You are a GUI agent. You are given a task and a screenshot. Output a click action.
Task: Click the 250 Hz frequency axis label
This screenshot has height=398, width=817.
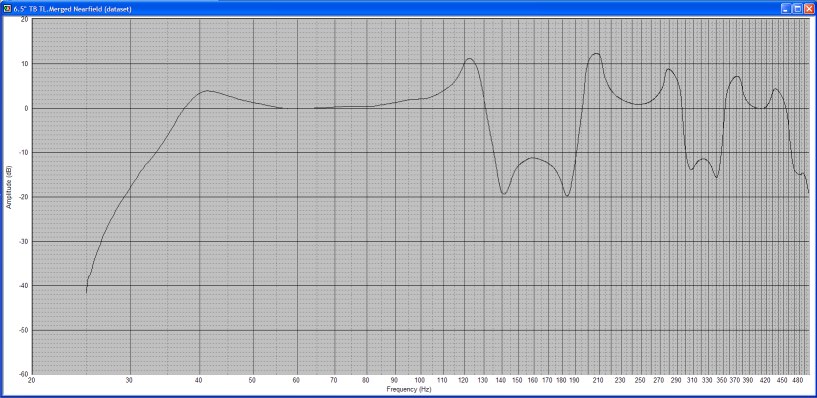(640, 380)
